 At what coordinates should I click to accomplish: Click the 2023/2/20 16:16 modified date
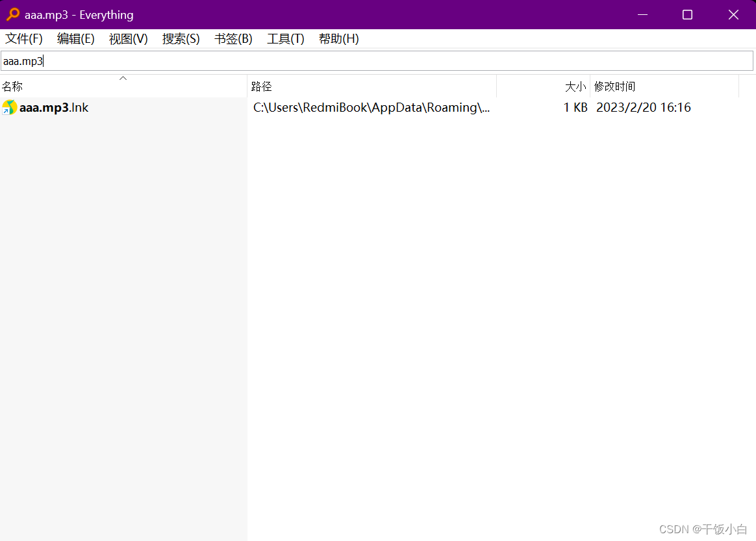click(x=643, y=107)
